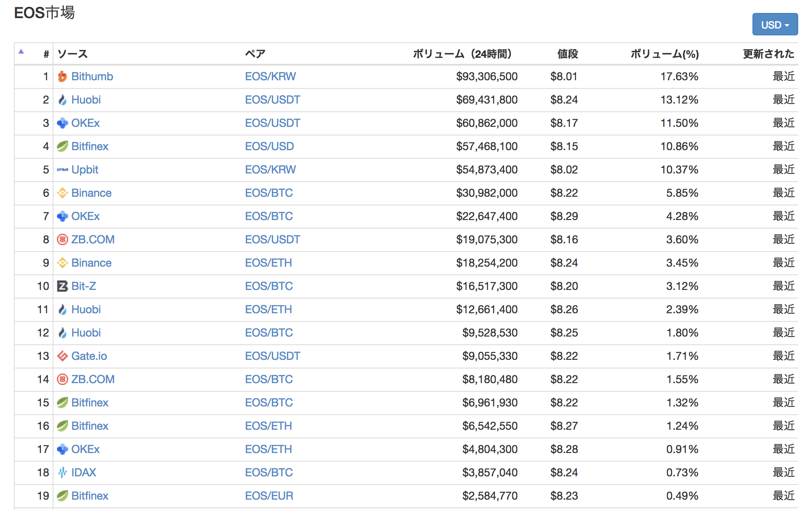The height and width of the screenshot is (510, 812).
Task: Click the Binance icon in row 6
Action: tap(63, 193)
